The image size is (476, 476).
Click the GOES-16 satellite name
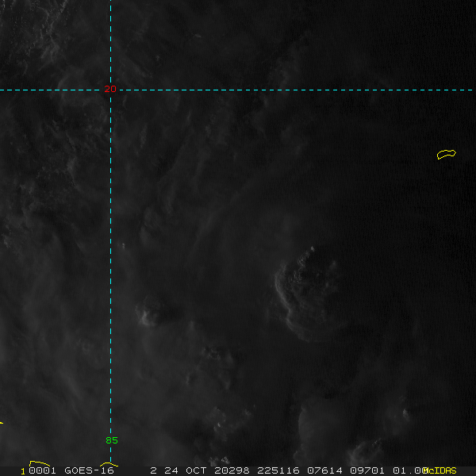(89, 470)
